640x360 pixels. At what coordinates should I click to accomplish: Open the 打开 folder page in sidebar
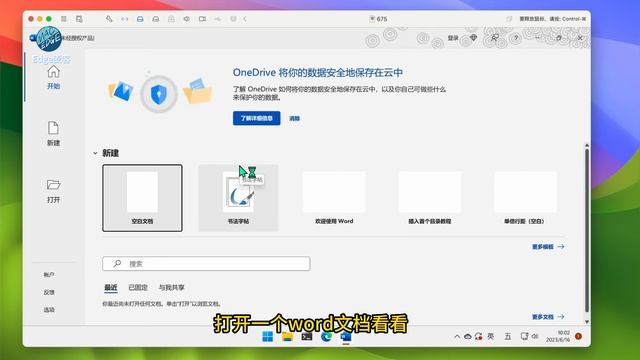[53, 191]
